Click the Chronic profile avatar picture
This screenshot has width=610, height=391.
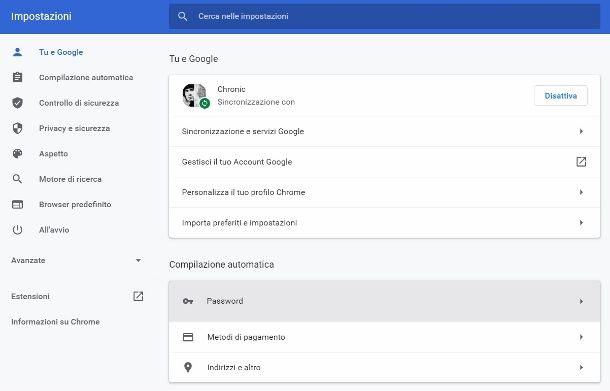point(195,95)
